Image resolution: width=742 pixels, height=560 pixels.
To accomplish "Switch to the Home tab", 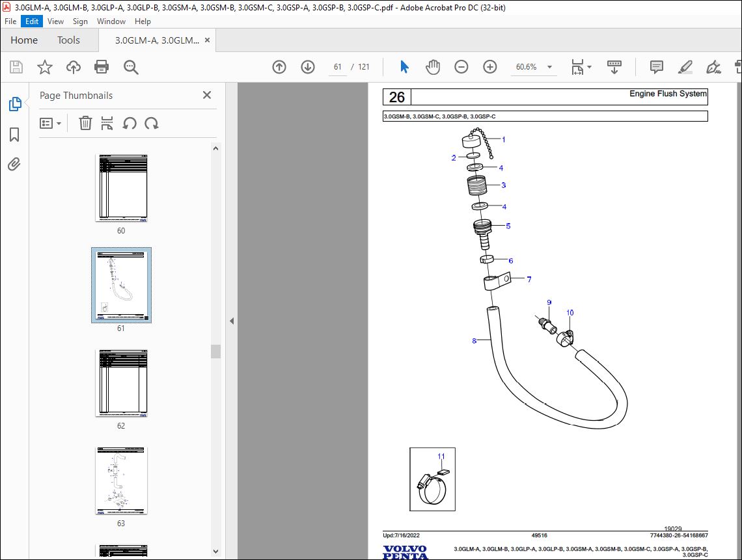I will pyautogui.click(x=24, y=40).
